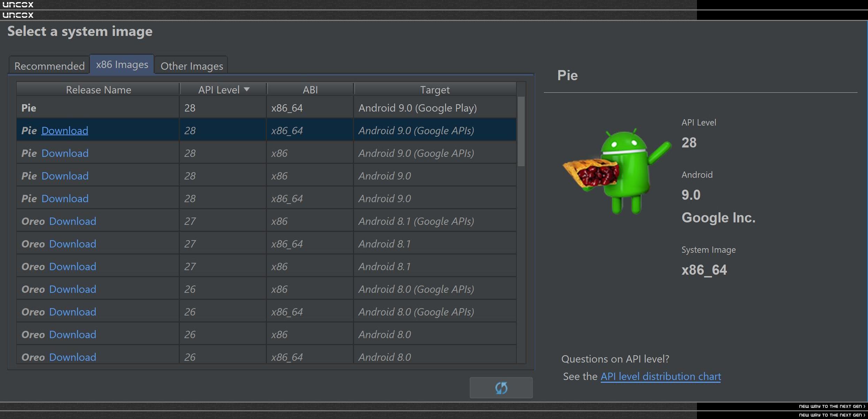Click the 9.0 Android version value in details
The height and width of the screenshot is (419, 868).
point(691,195)
